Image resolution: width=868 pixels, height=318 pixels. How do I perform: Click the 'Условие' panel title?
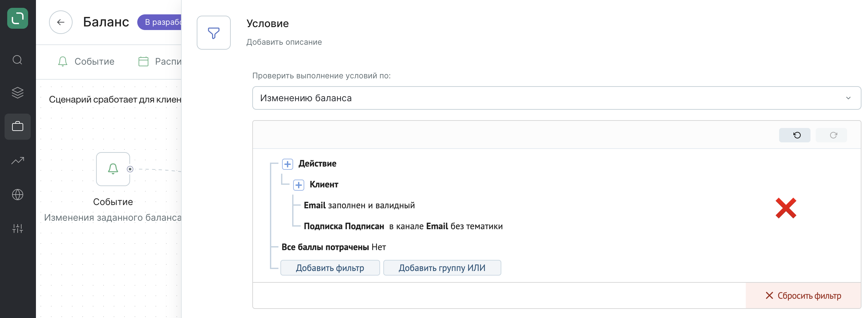click(268, 24)
